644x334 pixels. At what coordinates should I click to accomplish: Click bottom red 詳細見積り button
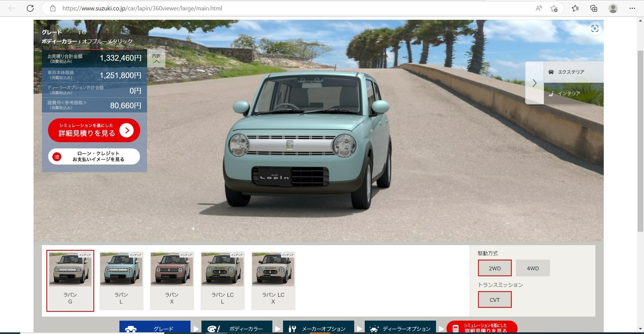482,327
